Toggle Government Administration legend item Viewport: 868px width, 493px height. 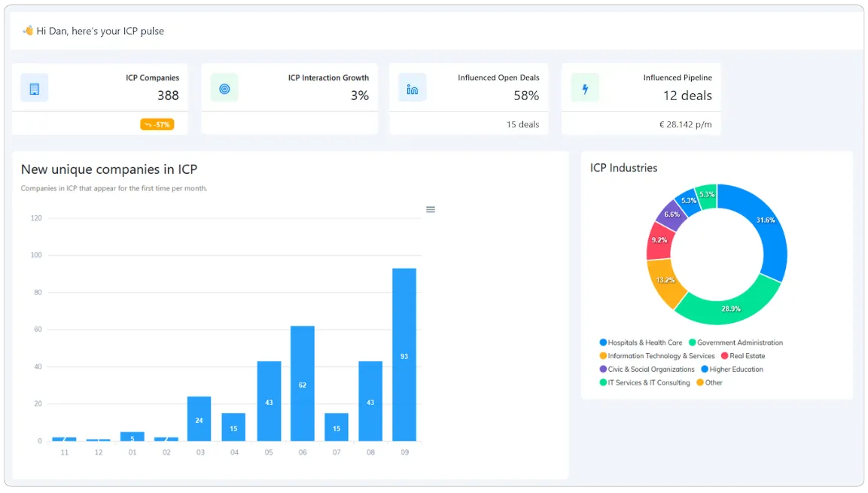(736, 342)
